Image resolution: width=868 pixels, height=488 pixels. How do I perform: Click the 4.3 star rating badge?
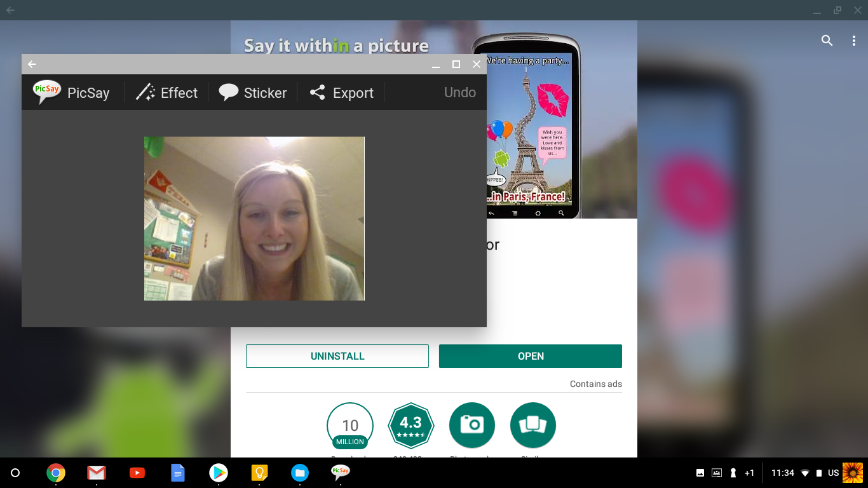(x=411, y=426)
